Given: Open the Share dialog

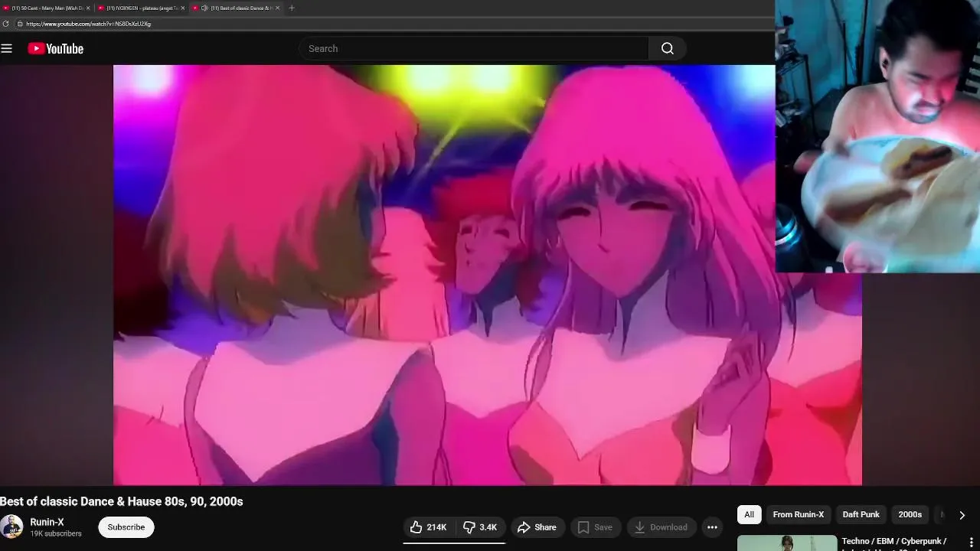Looking at the screenshot, I should click(537, 527).
